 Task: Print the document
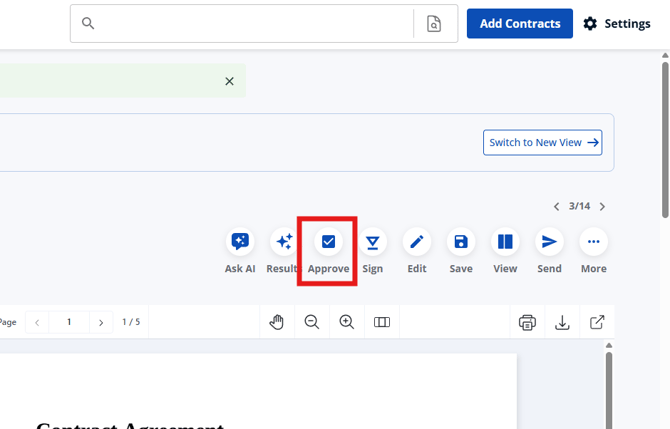tap(527, 322)
